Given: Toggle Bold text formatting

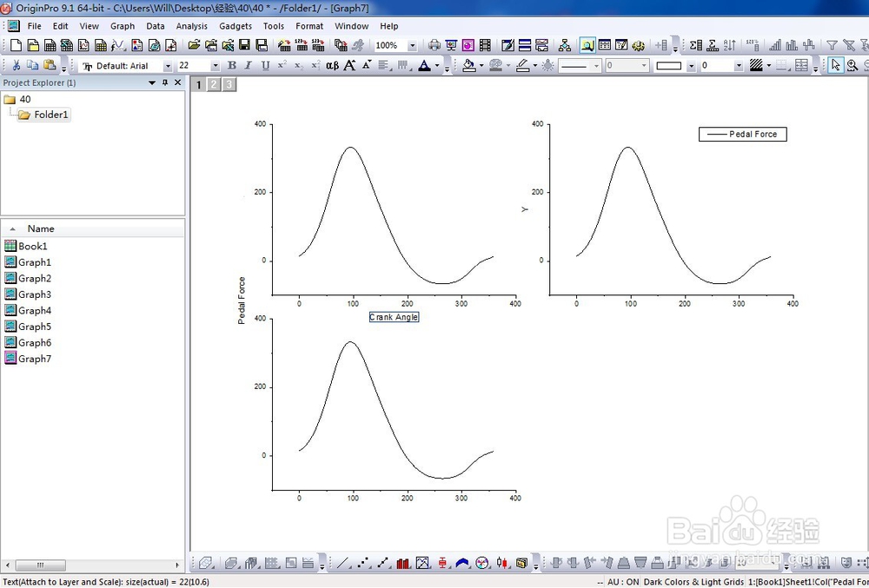Looking at the screenshot, I should click(x=232, y=65).
